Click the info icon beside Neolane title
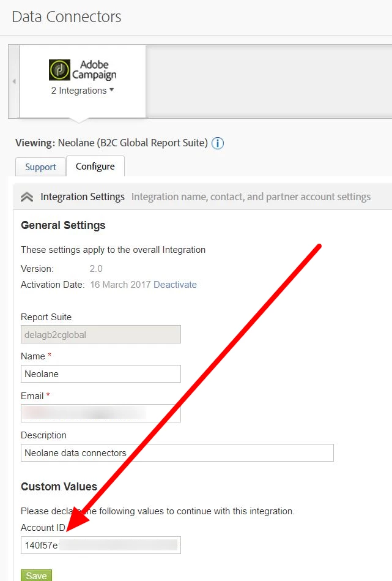 [x=218, y=143]
